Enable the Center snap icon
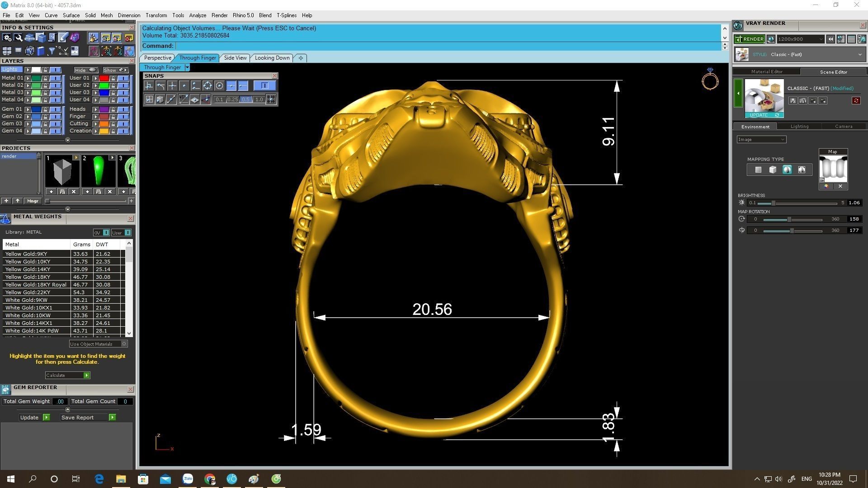The image size is (868, 488). pos(219,86)
